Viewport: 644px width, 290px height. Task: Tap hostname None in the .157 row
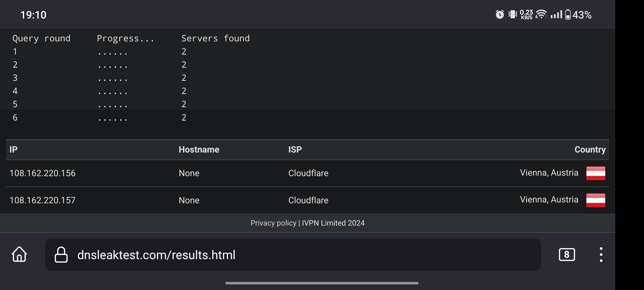[189, 200]
